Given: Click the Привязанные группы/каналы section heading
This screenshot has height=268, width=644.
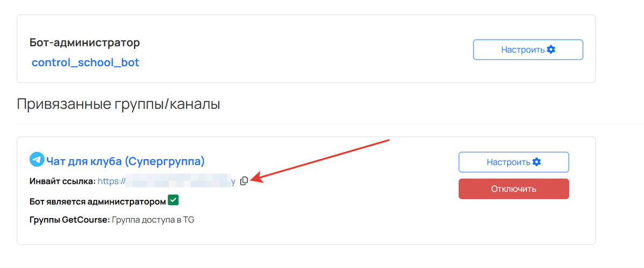Looking at the screenshot, I should coord(118,103).
